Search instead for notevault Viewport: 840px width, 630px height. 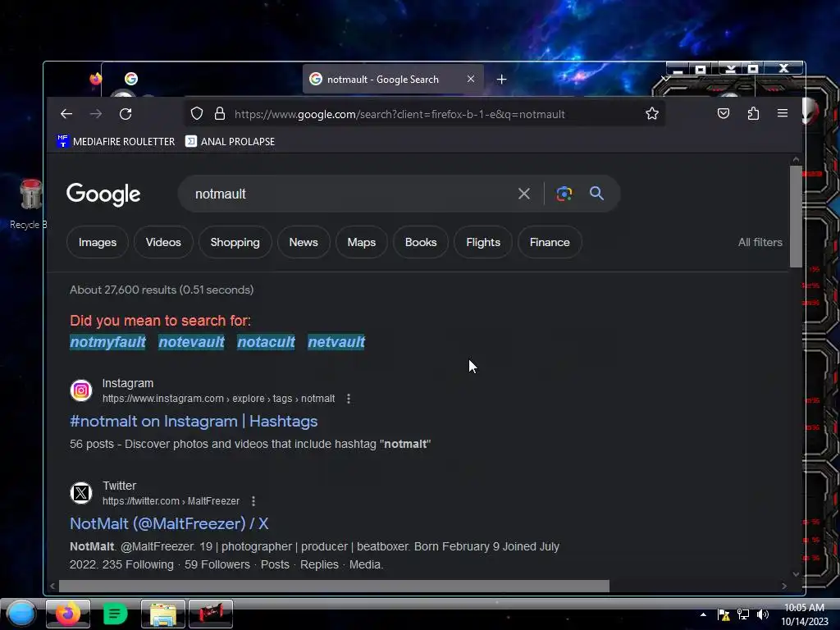point(191,342)
